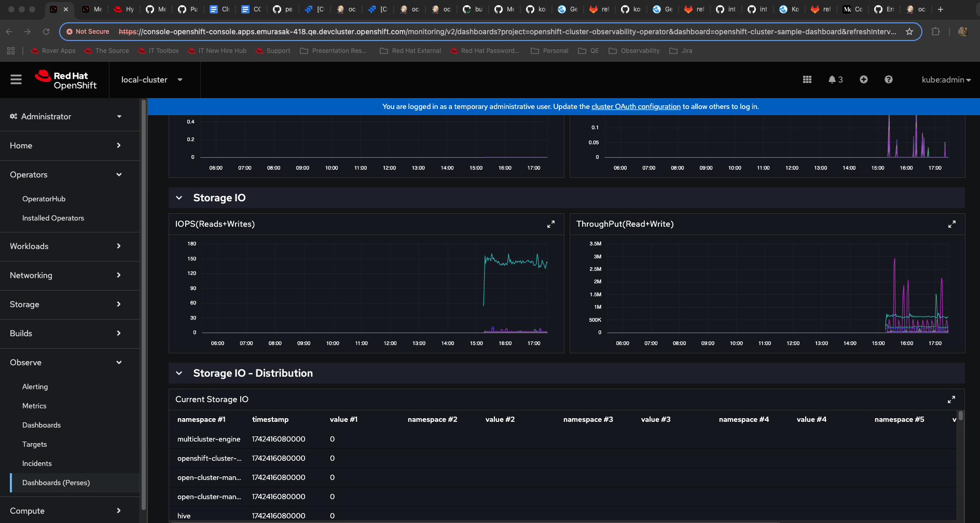
Task: Click the table's vertical scrollbar
Action: [x=960, y=416]
